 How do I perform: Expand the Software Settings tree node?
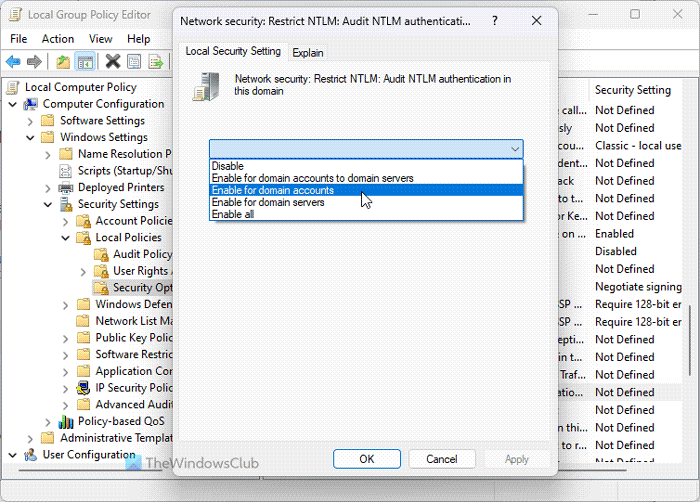pyautogui.click(x=47, y=121)
